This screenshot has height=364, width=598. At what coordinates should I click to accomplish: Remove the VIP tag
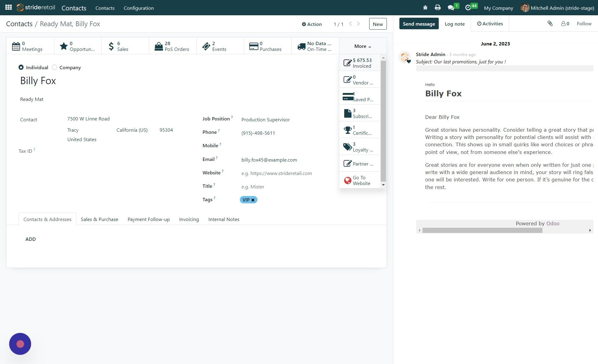tap(253, 200)
